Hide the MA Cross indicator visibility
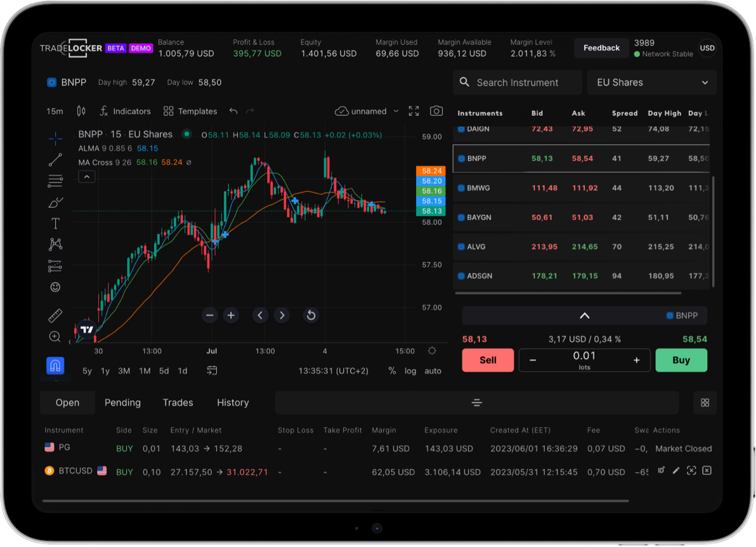The image size is (756, 547). (x=189, y=162)
